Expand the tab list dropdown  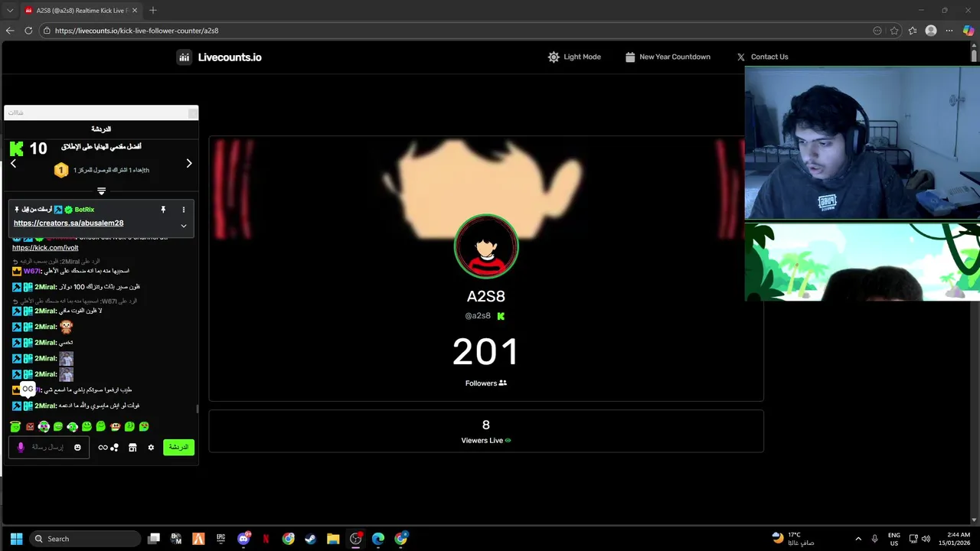coord(10,10)
